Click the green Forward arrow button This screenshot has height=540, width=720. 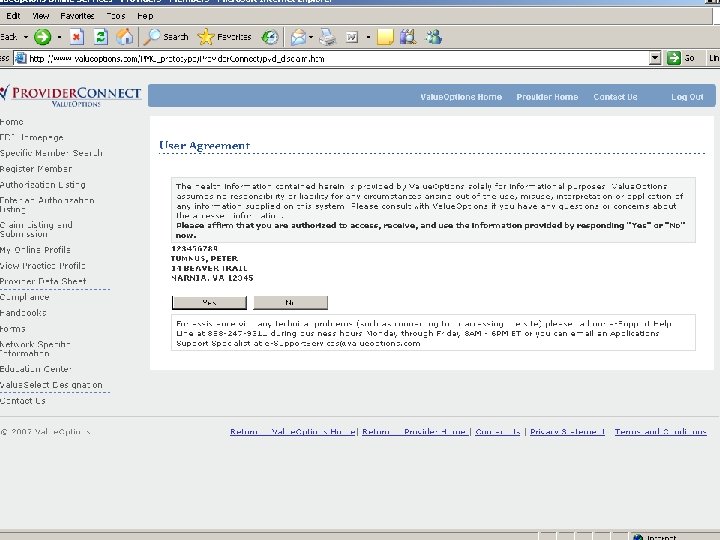[x=43, y=37]
